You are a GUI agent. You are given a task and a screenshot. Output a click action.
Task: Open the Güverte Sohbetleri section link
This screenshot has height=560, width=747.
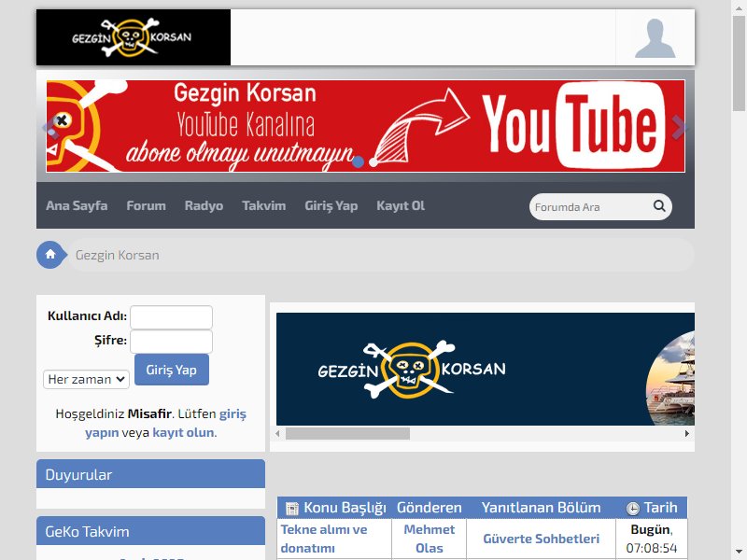click(542, 539)
